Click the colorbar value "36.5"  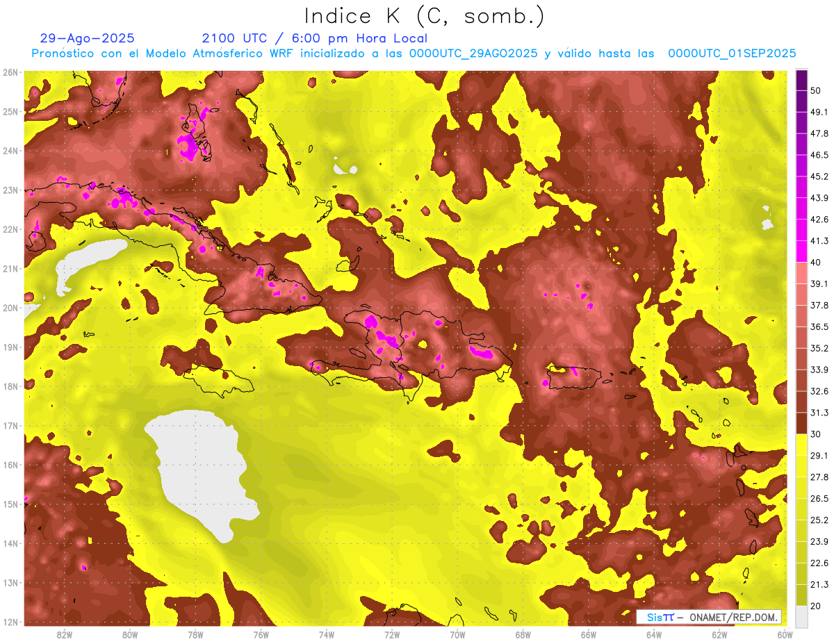(x=819, y=327)
